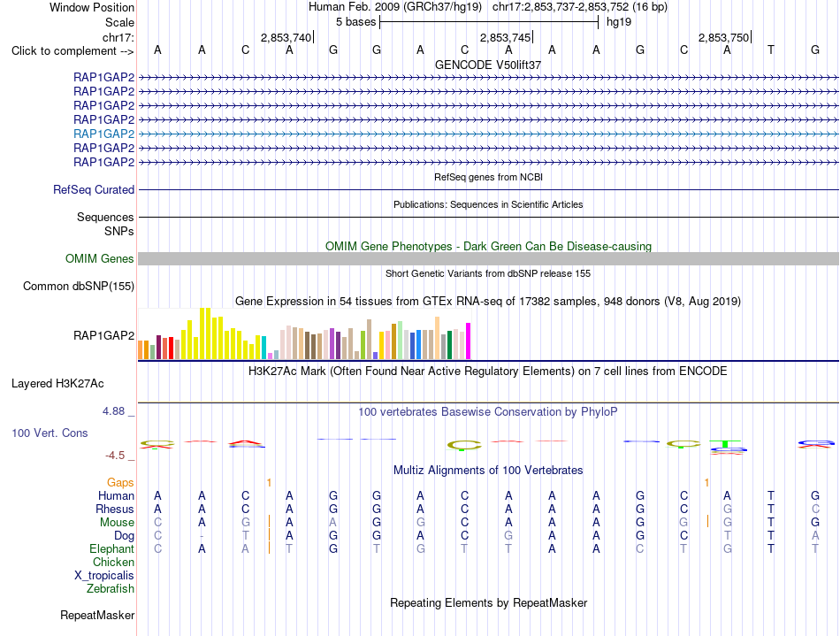Screen dimensions: 840x636
Task: Click the Common dbSNP(155) label
Action: [79, 286]
